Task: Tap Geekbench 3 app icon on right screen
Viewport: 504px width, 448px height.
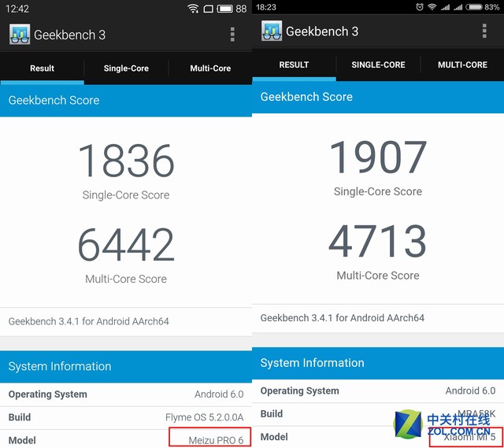Action: click(272, 31)
